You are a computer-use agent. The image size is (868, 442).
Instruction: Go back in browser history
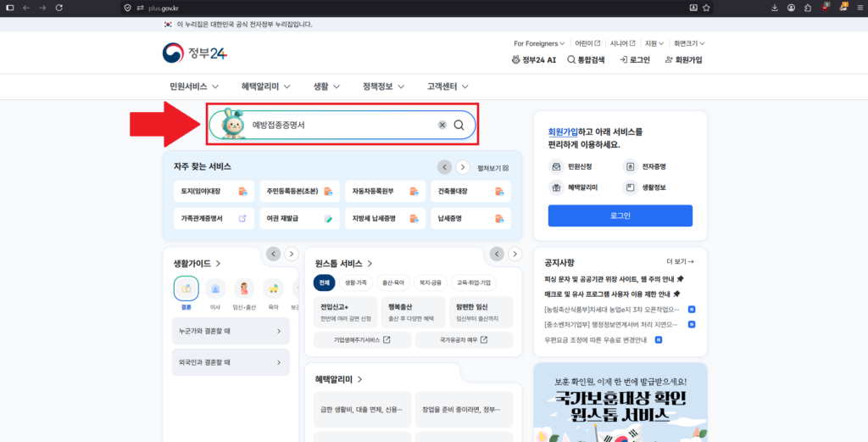[26, 8]
